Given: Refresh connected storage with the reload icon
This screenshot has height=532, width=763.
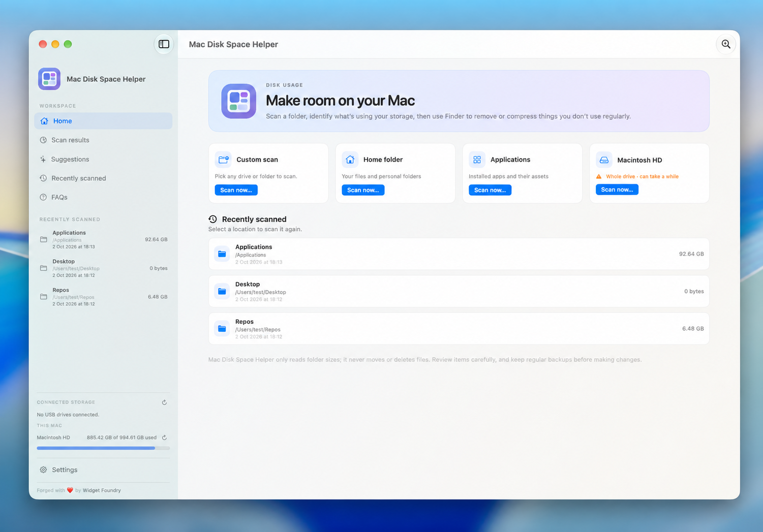Looking at the screenshot, I should point(164,402).
